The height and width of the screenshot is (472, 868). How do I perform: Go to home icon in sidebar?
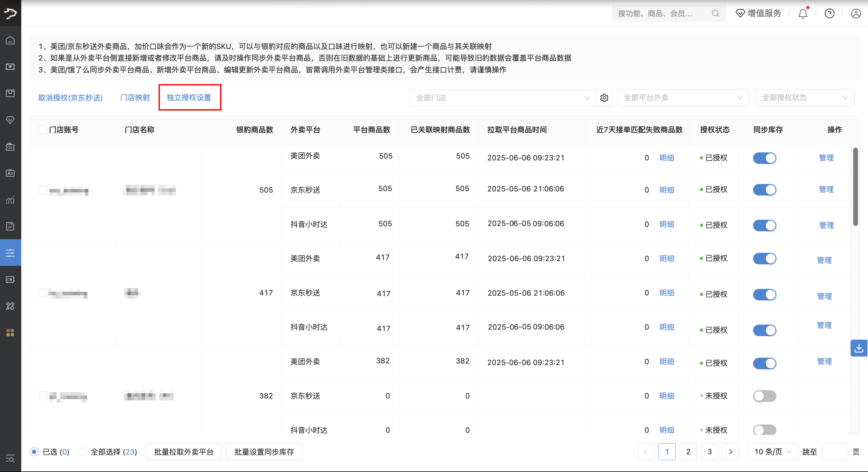[10, 40]
